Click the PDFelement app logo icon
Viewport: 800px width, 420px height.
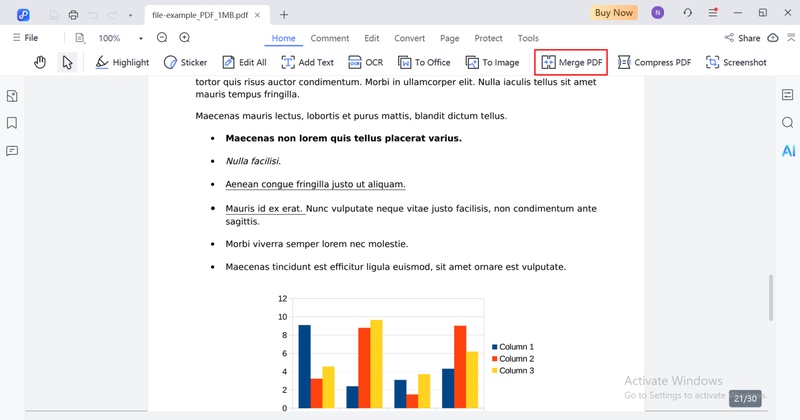(x=23, y=15)
